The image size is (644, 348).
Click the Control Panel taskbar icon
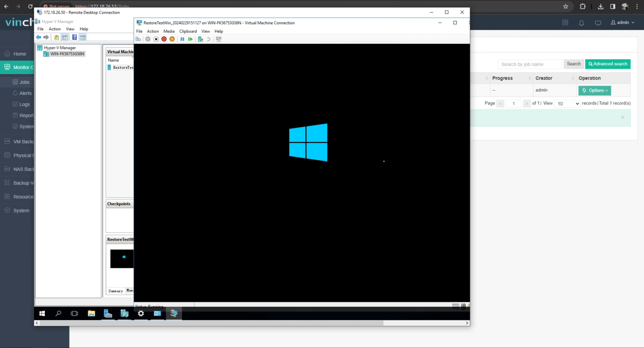click(x=157, y=313)
